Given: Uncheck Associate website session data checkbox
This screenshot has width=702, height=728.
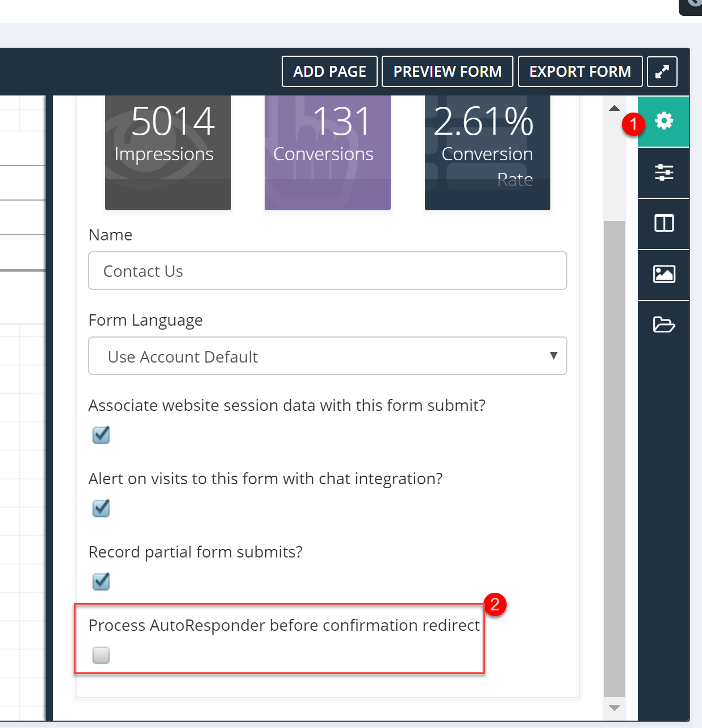Looking at the screenshot, I should coord(101,435).
